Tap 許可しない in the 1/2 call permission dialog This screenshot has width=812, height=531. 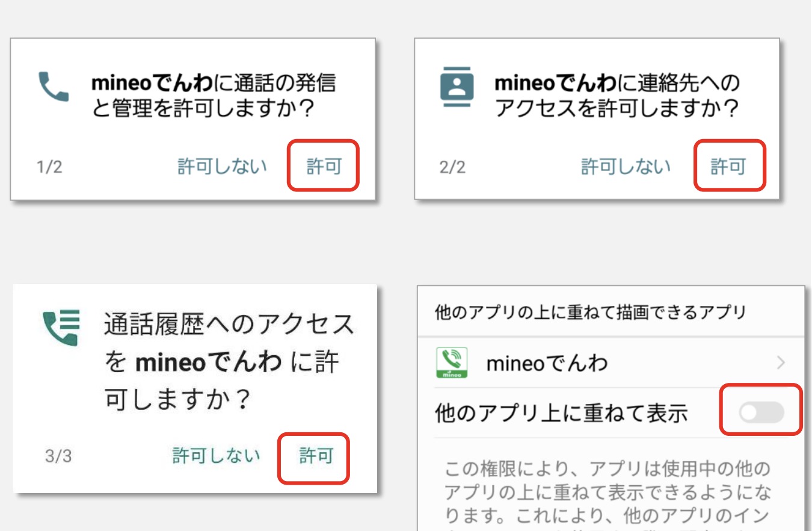click(x=222, y=166)
